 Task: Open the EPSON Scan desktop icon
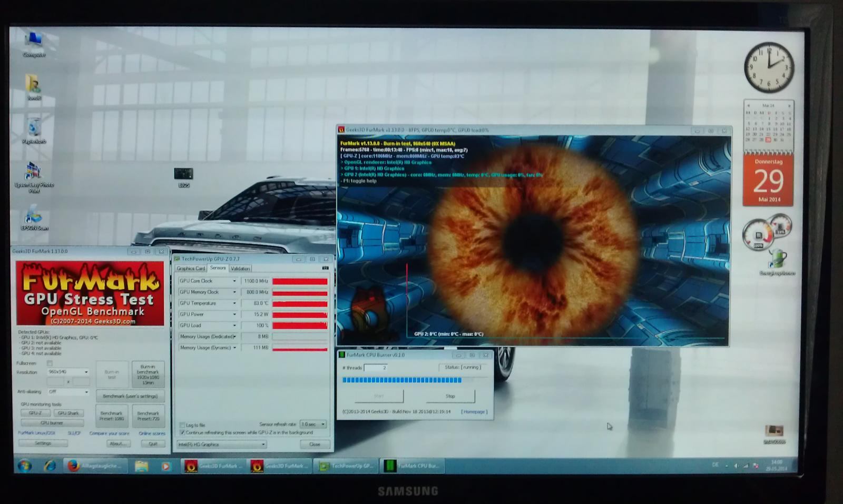pos(34,217)
